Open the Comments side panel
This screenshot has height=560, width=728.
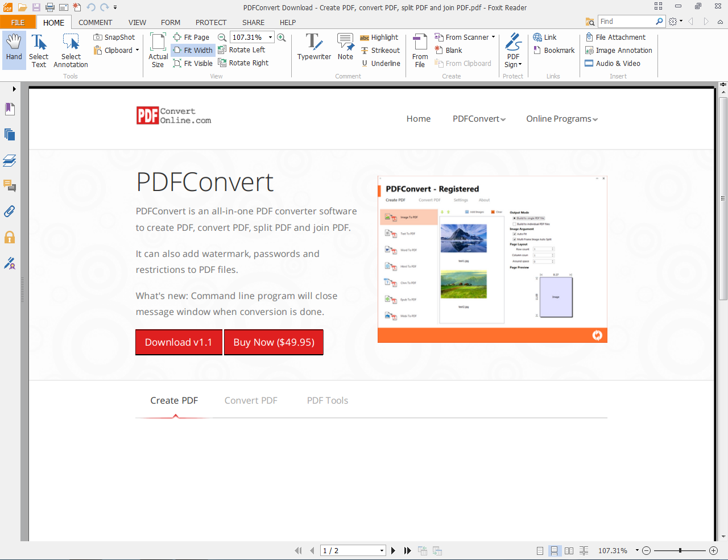10,186
